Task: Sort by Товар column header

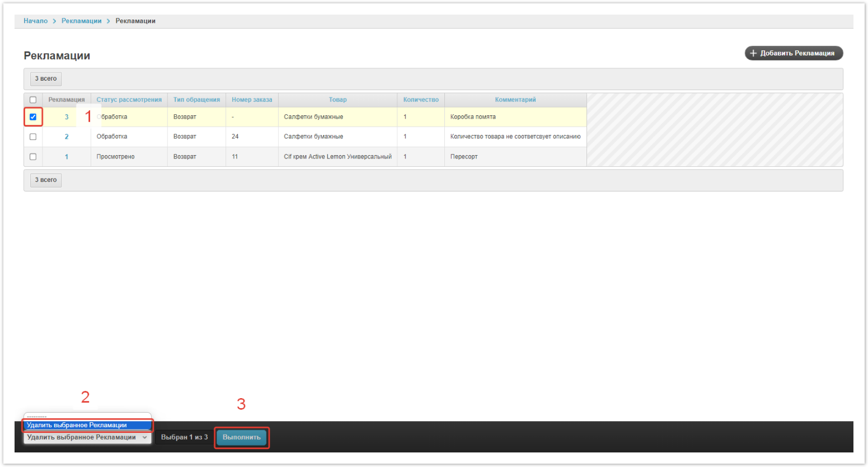Action: pyautogui.click(x=337, y=100)
